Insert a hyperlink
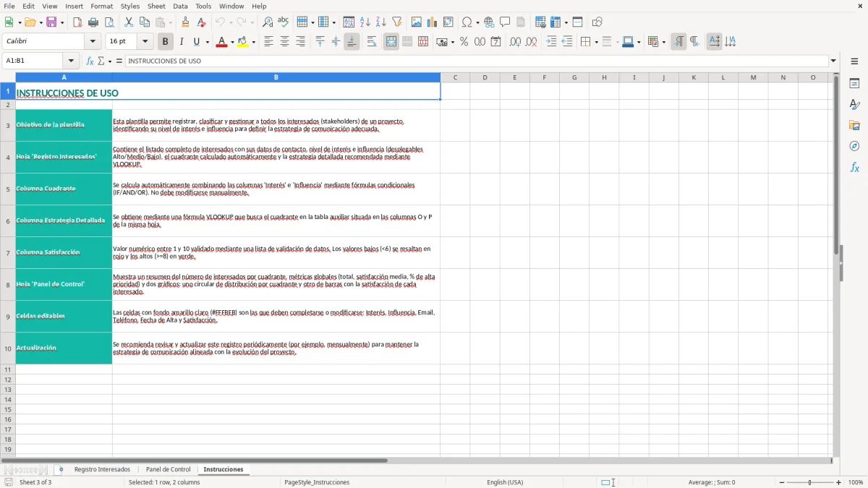 [x=489, y=22]
